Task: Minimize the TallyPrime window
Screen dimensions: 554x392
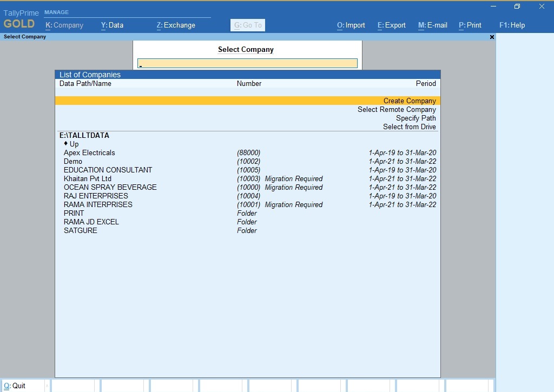Action: coord(493,6)
